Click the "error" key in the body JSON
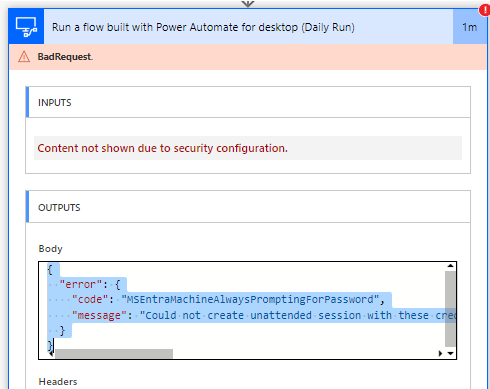 pos(80,285)
